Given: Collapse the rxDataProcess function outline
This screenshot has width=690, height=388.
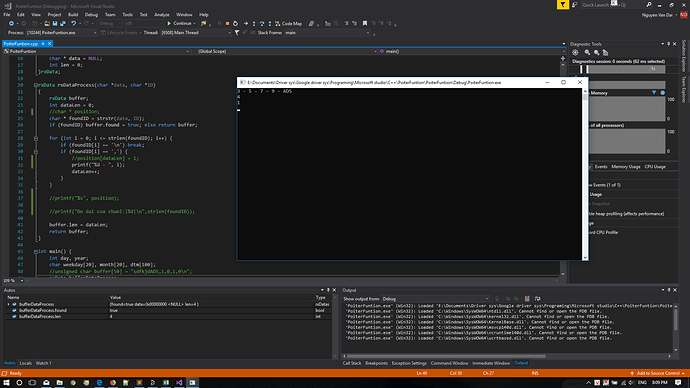Looking at the screenshot, I should (x=36, y=85).
